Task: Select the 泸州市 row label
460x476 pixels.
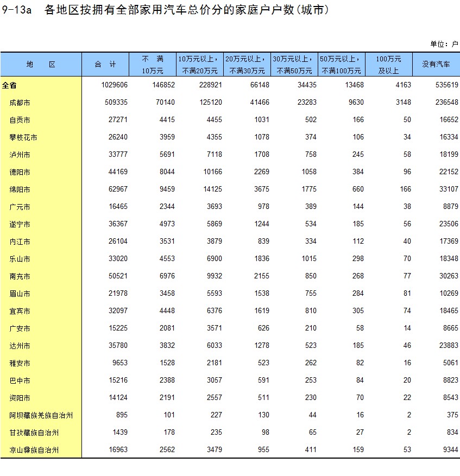Action: (20, 155)
